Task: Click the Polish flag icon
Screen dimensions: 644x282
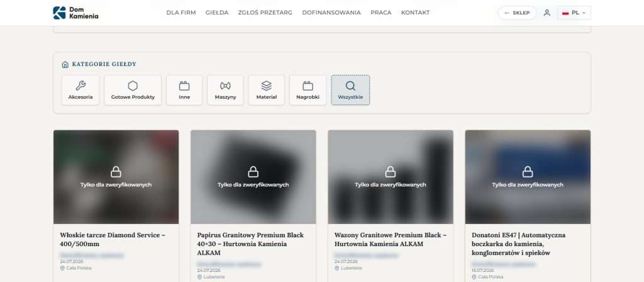Action: (565, 13)
